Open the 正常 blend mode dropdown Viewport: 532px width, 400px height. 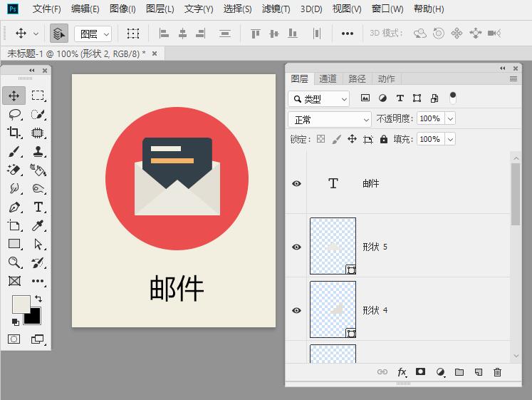[330, 120]
